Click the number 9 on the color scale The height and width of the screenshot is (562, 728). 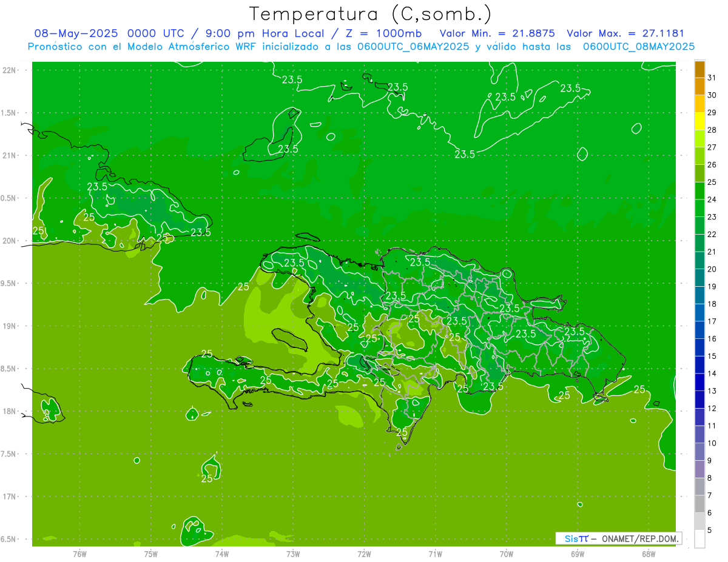tap(710, 461)
